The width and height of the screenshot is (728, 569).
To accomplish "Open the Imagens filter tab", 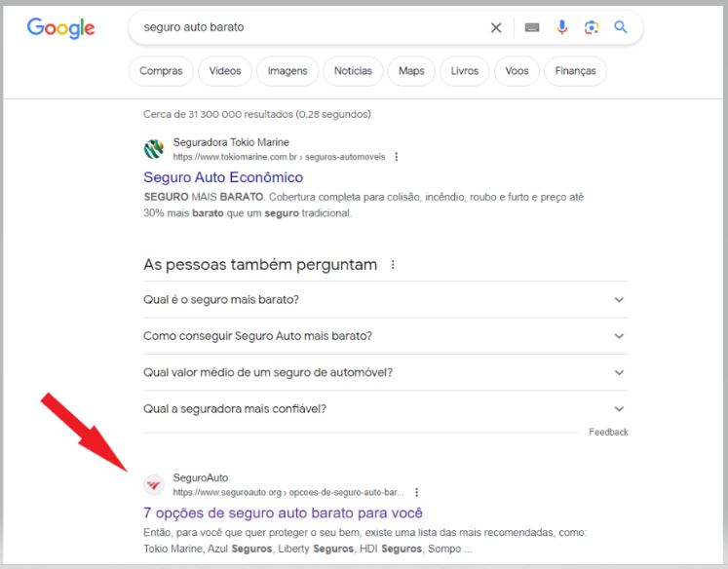I will [x=287, y=71].
